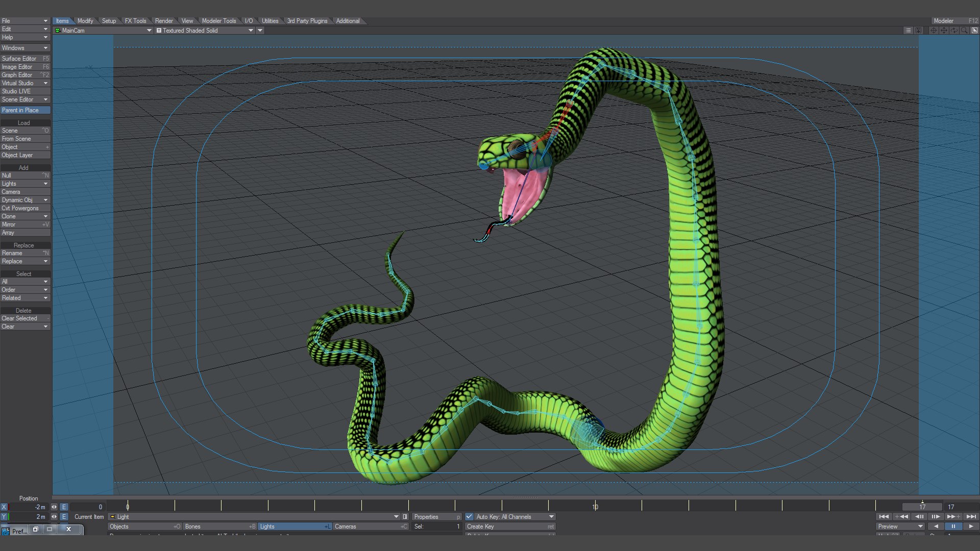Click the save view preset icon

919,31
